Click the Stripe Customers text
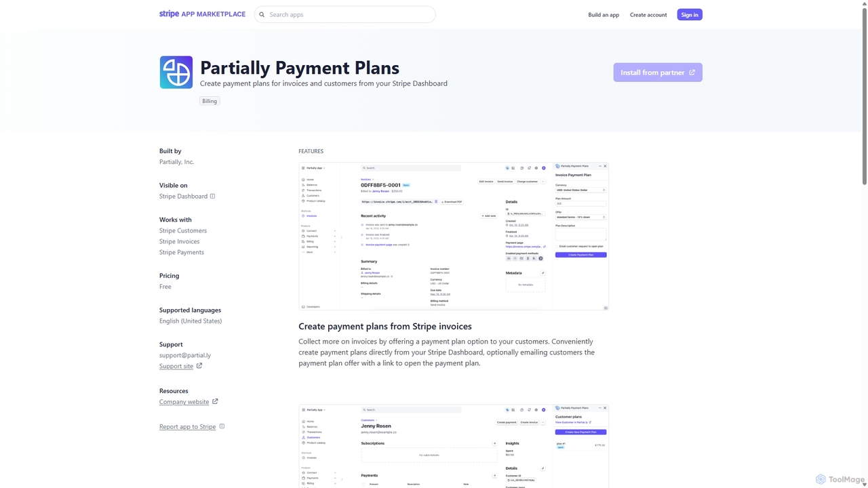Screen dimensions: 868x488 coord(183,230)
